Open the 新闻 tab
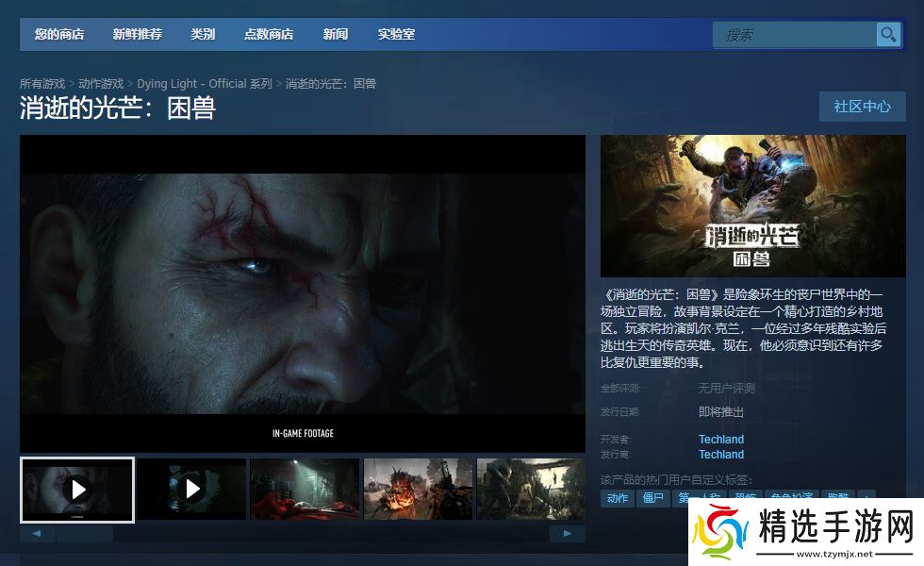This screenshot has height=566, width=924. [336, 35]
